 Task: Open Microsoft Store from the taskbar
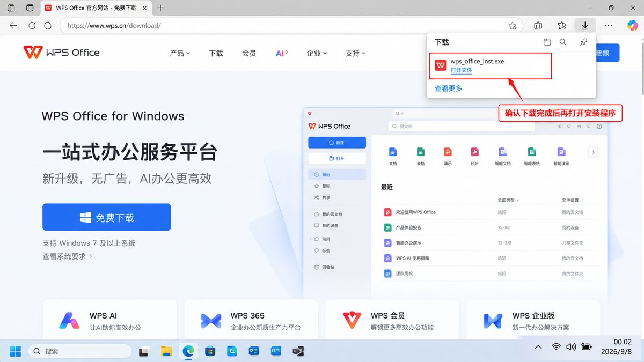pos(210,351)
